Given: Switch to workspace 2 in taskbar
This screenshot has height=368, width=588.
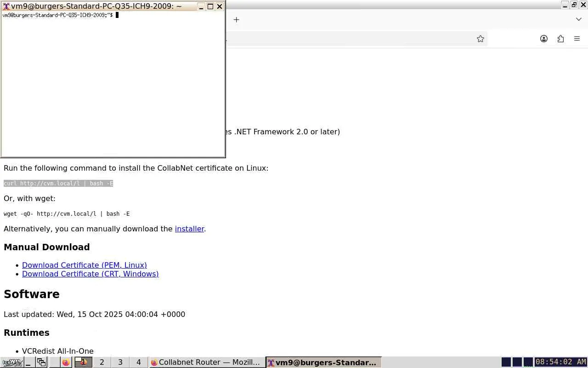Looking at the screenshot, I should coord(102,362).
